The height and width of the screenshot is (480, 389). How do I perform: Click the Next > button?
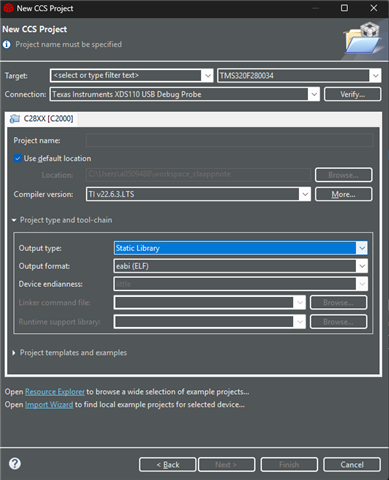(x=226, y=464)
